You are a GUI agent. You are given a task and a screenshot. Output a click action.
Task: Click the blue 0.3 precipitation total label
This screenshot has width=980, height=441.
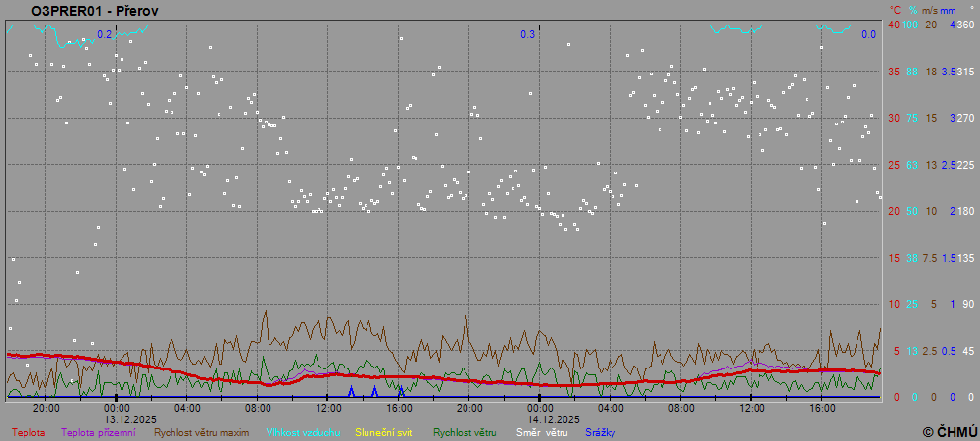pos(527,35)
